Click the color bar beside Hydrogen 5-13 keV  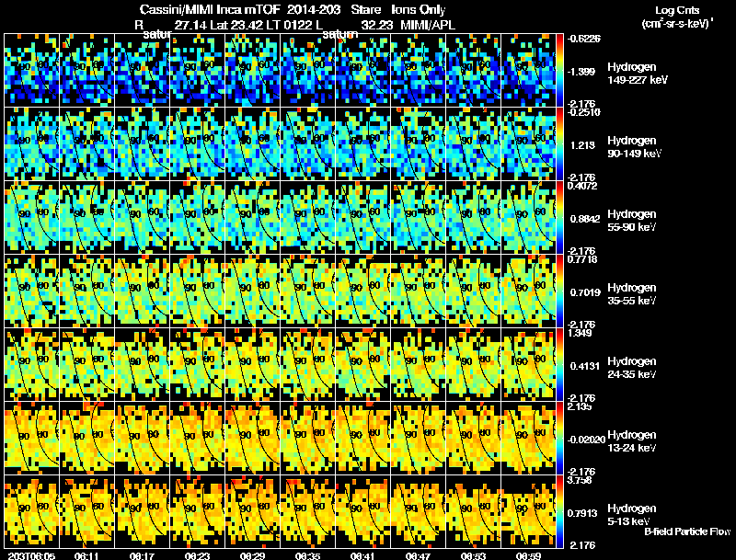click(x=559, y=512)
